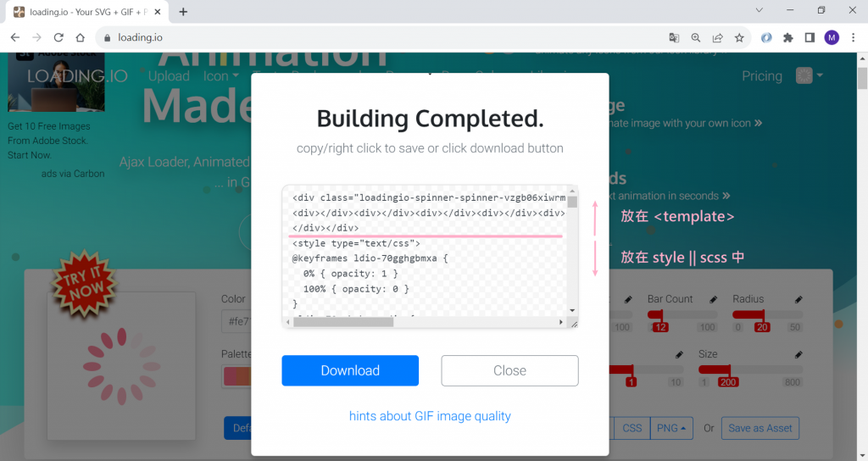Screen dimensions: 868x461
Task: Open a new browser tab
Action: pyautogui.click(x=183, y=12)
